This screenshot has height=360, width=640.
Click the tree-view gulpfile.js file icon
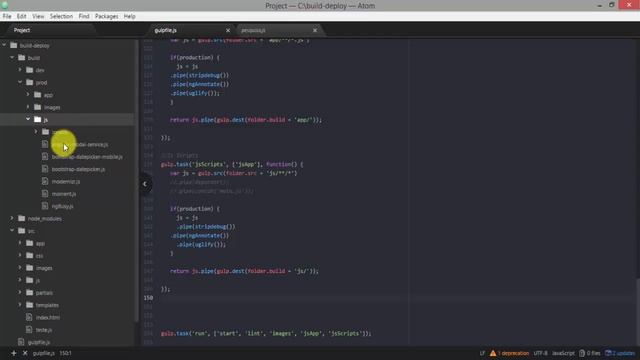tap(21, 342)
